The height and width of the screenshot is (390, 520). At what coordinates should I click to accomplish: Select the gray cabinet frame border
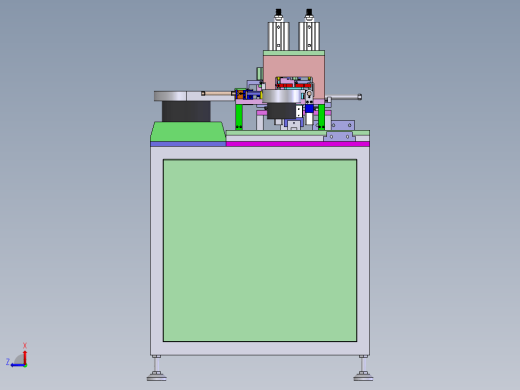pos(157,250)
